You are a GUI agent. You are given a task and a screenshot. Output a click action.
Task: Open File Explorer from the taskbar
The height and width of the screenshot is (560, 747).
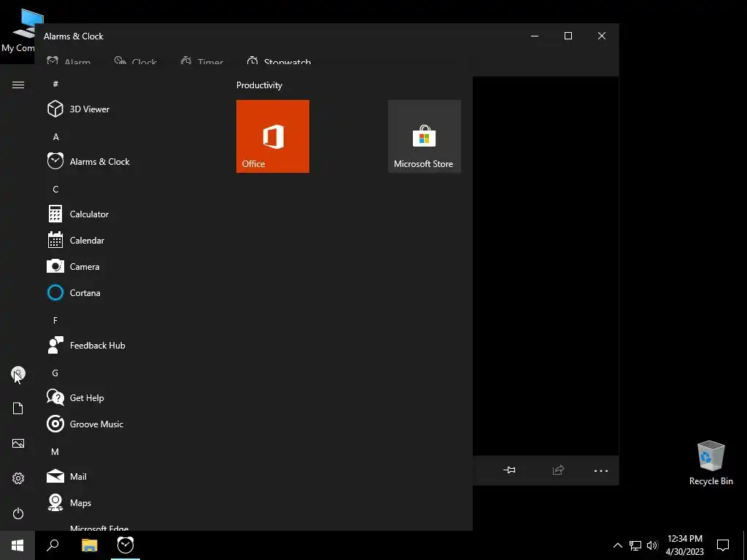[x=90, y=545]
